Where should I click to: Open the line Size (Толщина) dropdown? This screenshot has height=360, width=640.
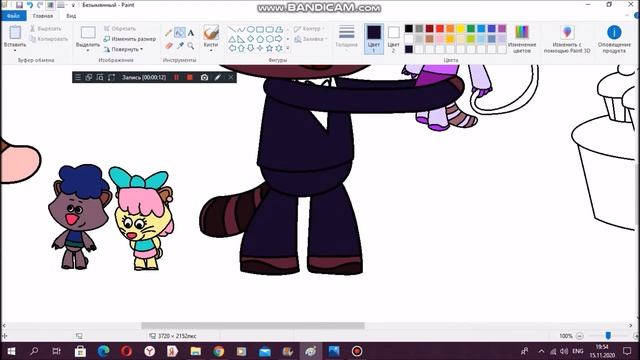click(347, 38)
